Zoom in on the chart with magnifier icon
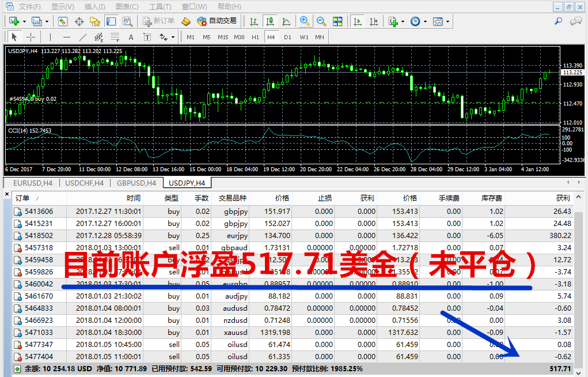This screenshot has height=377, width=588. coord(304,21)
